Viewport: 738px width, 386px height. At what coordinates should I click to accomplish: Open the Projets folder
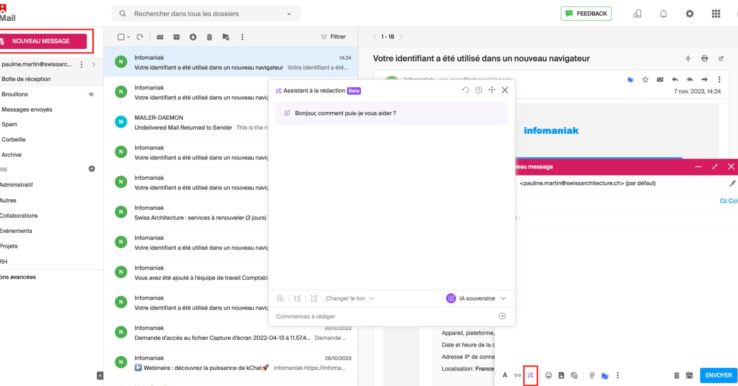click(x=9, y=246)
